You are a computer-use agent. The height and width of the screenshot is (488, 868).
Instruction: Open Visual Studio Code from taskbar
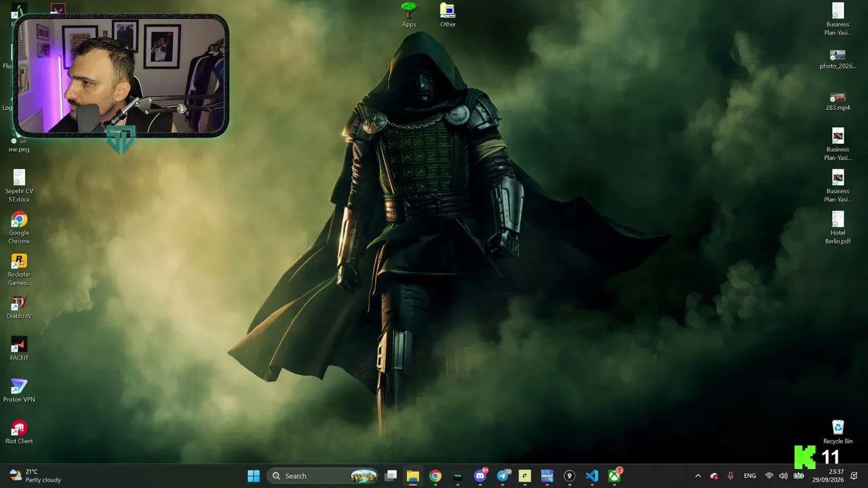(592, 476)
